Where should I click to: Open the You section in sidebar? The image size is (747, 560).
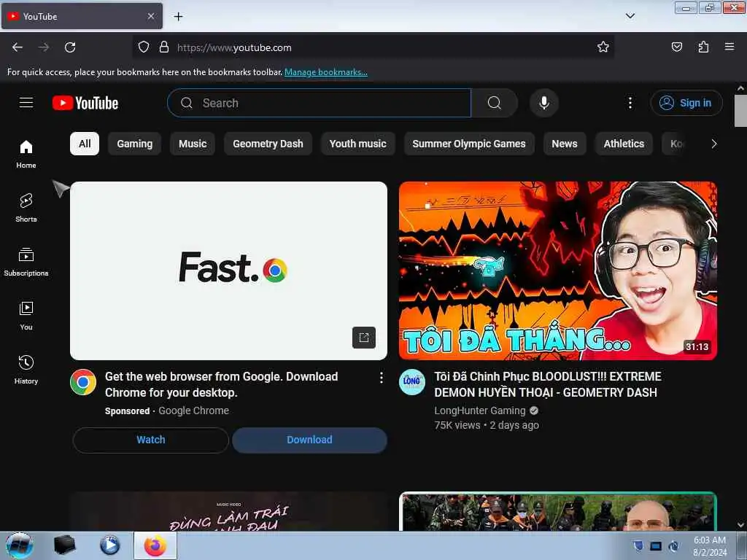[26, 316]
